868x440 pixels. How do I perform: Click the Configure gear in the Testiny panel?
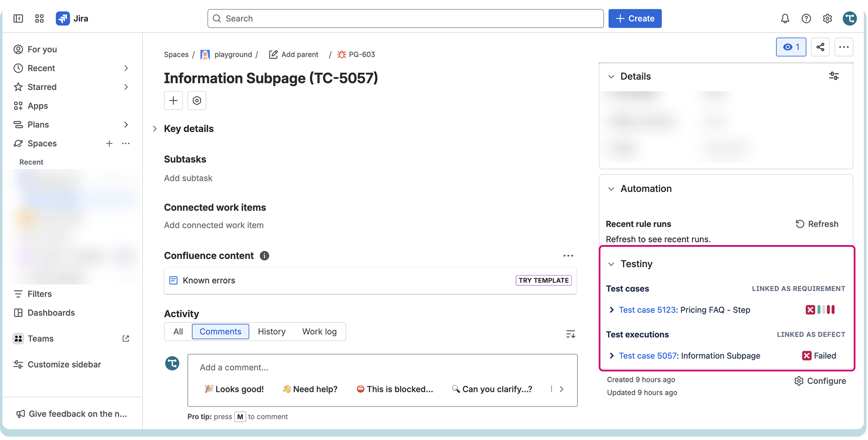point(799,381)
